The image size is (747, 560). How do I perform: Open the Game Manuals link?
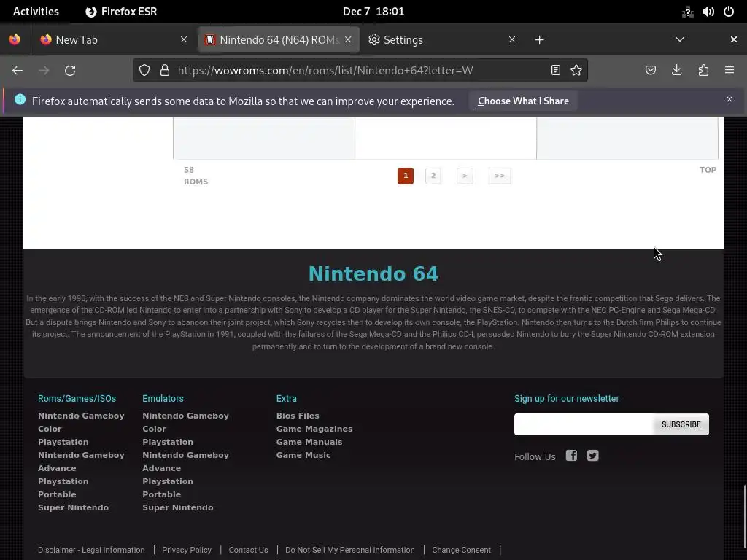[309, 442]
